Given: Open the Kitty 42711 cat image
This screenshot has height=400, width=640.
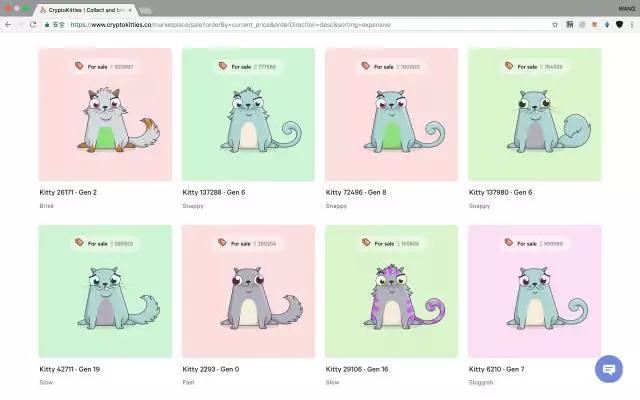Looking at the screenshot, I should 105,291.
